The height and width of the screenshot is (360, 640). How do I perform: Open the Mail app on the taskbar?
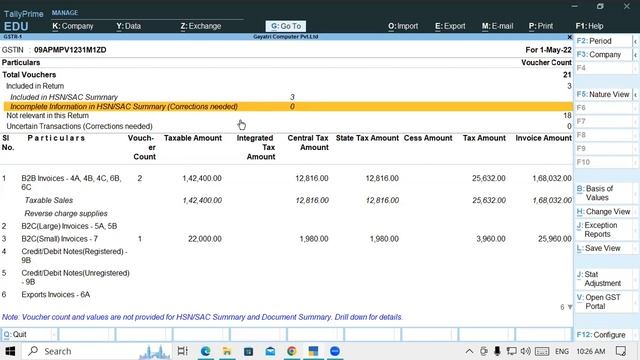click(x=270, y=351)
